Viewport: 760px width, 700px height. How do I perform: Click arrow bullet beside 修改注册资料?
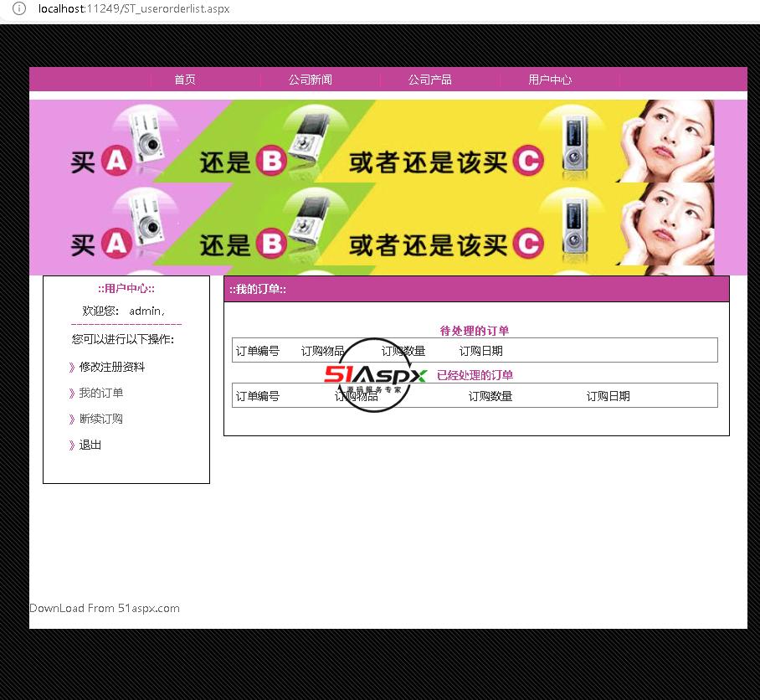tap(72, 368)
